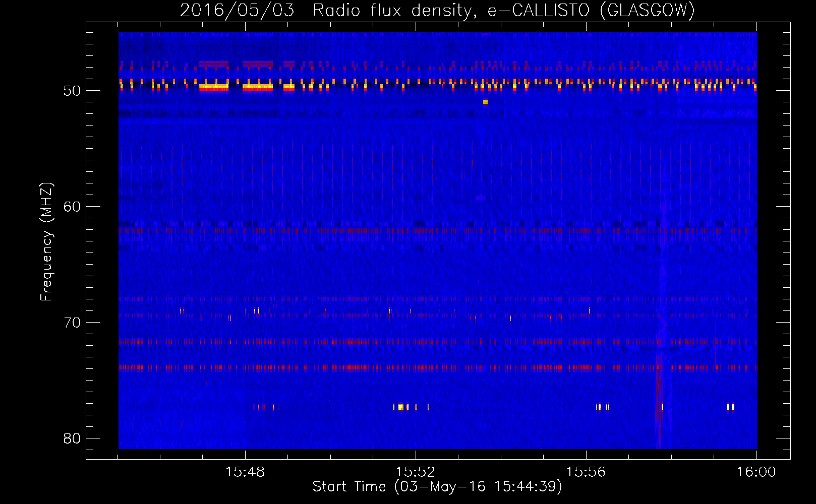Screen dimensions: 816x504
Task: Click the "Start Time (03-May-16 15:44:39)" x-axis label
Action: click(x=437, y=487)
